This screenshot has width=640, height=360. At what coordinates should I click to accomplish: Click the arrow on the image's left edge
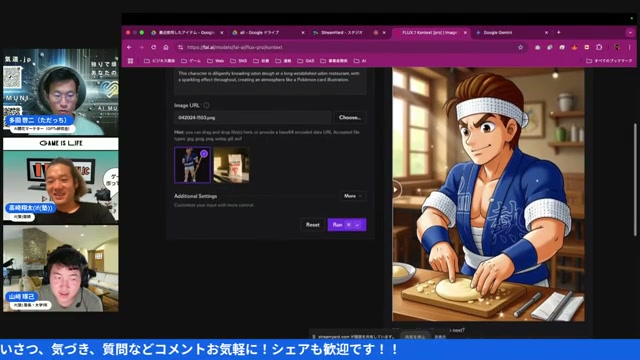click(x=396, y=190)
